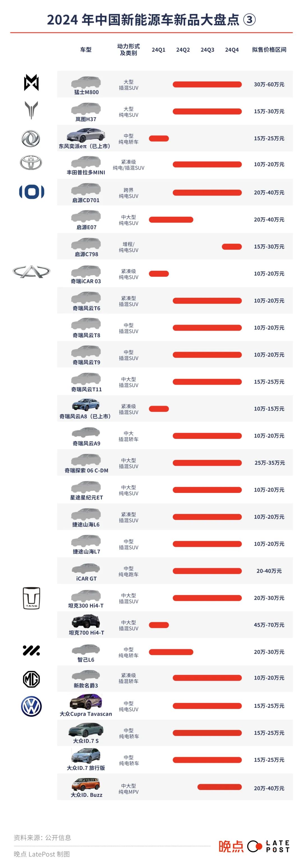Image resolution: width=303 pixels, height=868 pixels.
Task: Click the Toyota logo icon
Action: [31, 163]
